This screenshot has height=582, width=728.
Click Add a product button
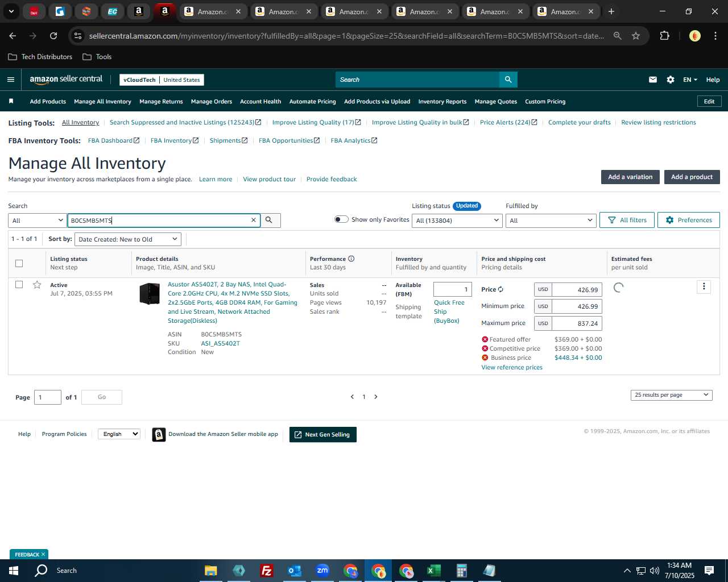pos(692,177)
